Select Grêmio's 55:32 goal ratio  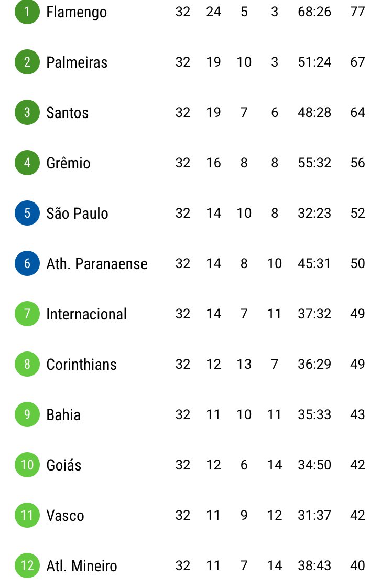pyautogui.click(x=314, y=163)
